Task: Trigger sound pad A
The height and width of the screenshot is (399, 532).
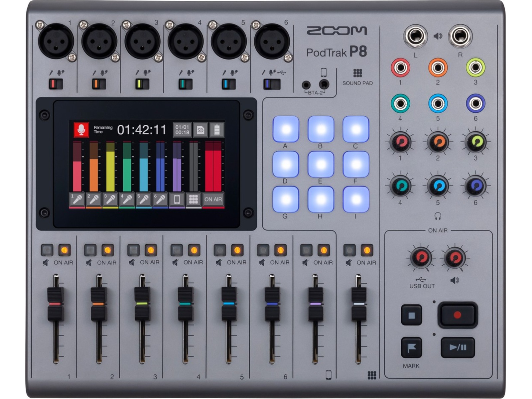Action: coord(286,129)
